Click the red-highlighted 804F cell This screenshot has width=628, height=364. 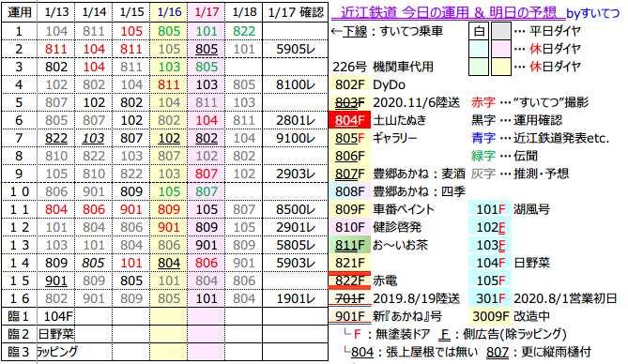click(x=349, y=120)
